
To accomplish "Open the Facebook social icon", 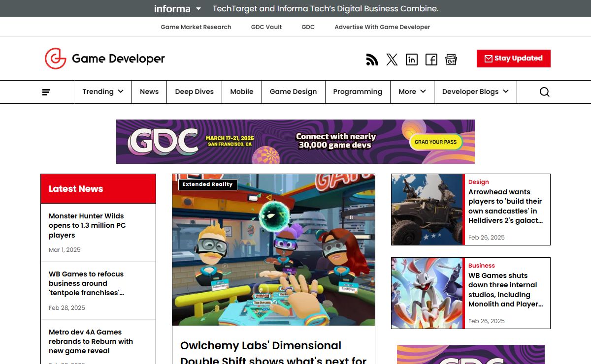I will click(x=431, y=60).
